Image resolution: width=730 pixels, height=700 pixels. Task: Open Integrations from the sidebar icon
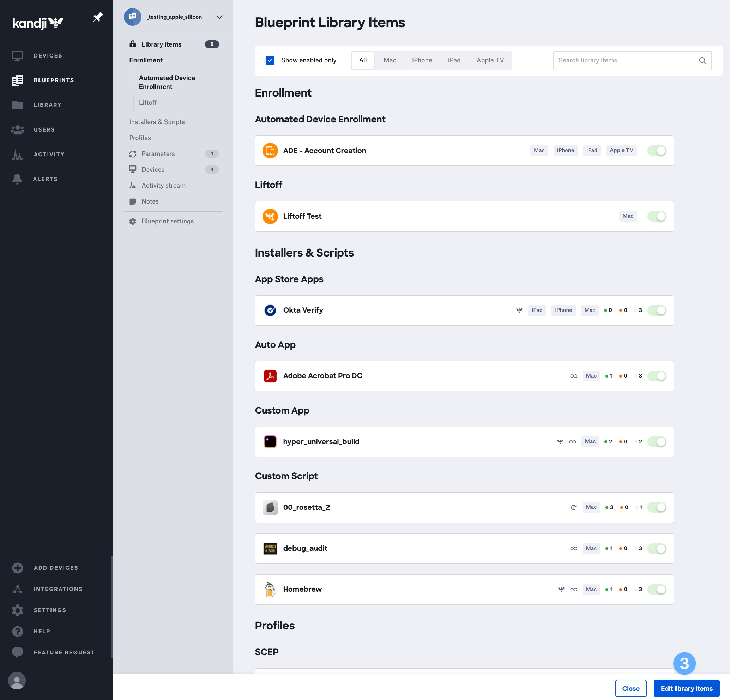click(x=18, y=589)
